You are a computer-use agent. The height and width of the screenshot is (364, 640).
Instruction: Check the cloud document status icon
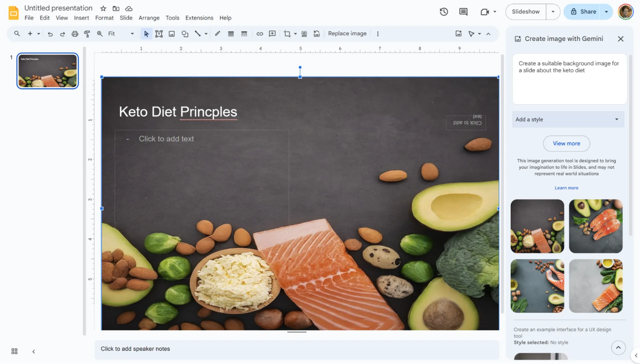coord(129,8)
